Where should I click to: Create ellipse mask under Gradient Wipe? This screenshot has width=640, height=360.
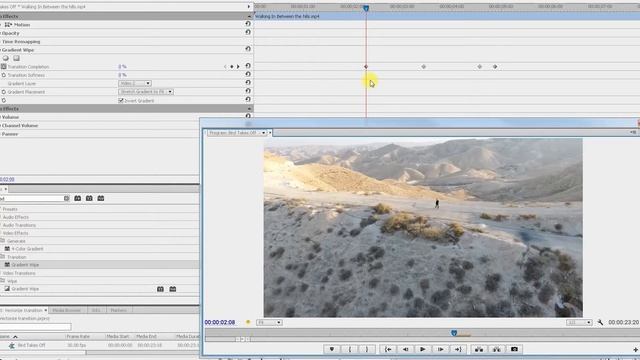[6, 58]
